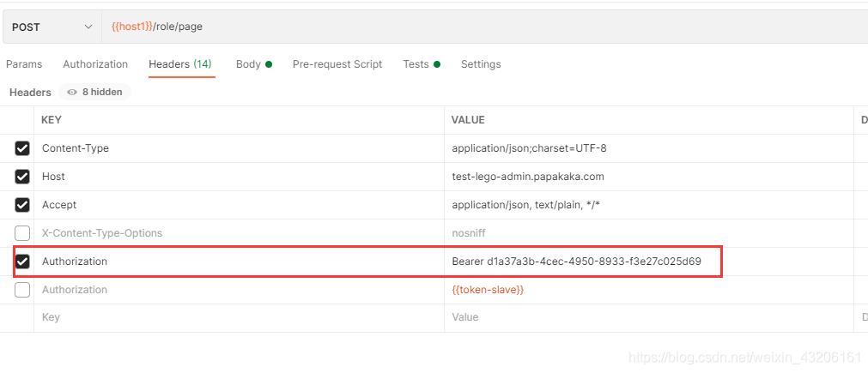The width and height of the screenshot is (868, 373).
Task: Open the Settings tab
Action: (x=481, y=64)
